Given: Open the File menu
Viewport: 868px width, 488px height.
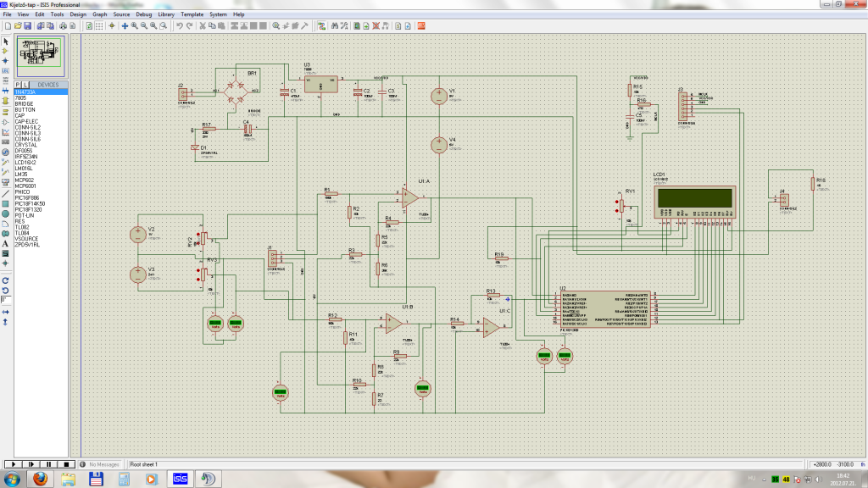Looking at the screenshot, I should pos(7,14).
